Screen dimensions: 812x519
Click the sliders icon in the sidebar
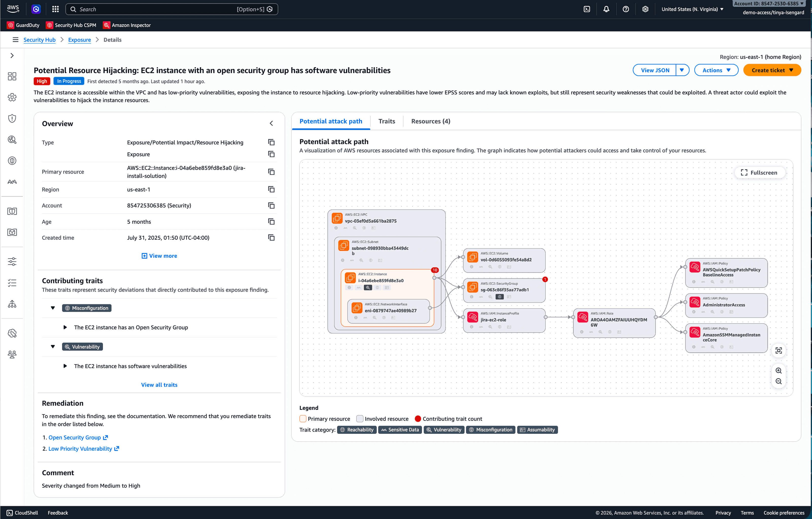point(12,262)
